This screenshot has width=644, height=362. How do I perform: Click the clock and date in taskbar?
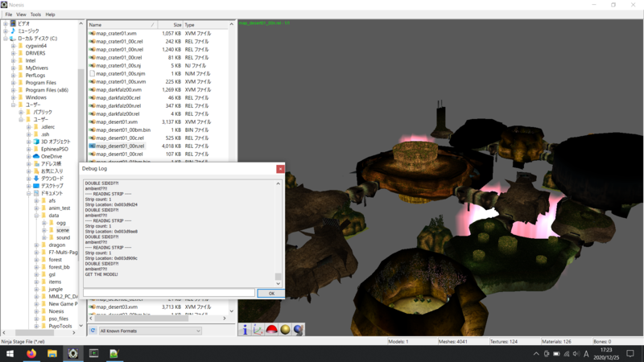point(606,353)
